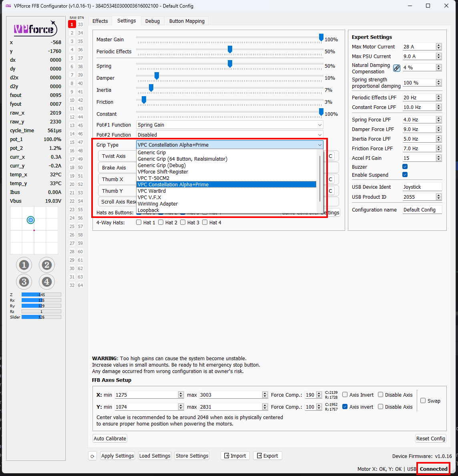Click Load Settings button
The image size is (458, 476).
pos(155,456)
